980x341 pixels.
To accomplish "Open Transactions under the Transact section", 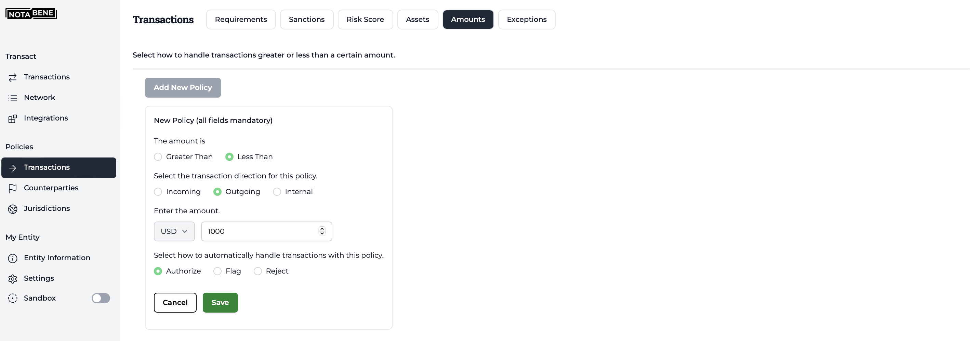I will (x=58, y=77).
